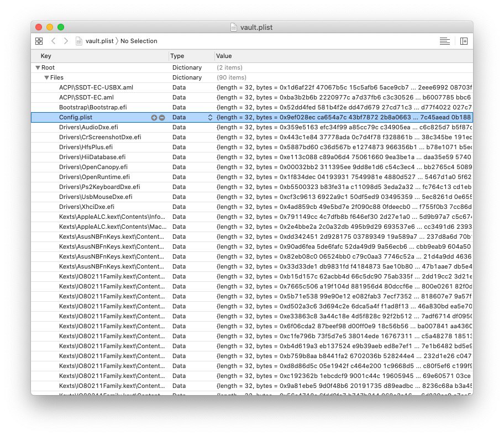Click vault.plist in the jump bar
This screenshot has height=436, width=504.
pyautogui.click(x=99, y=41)
